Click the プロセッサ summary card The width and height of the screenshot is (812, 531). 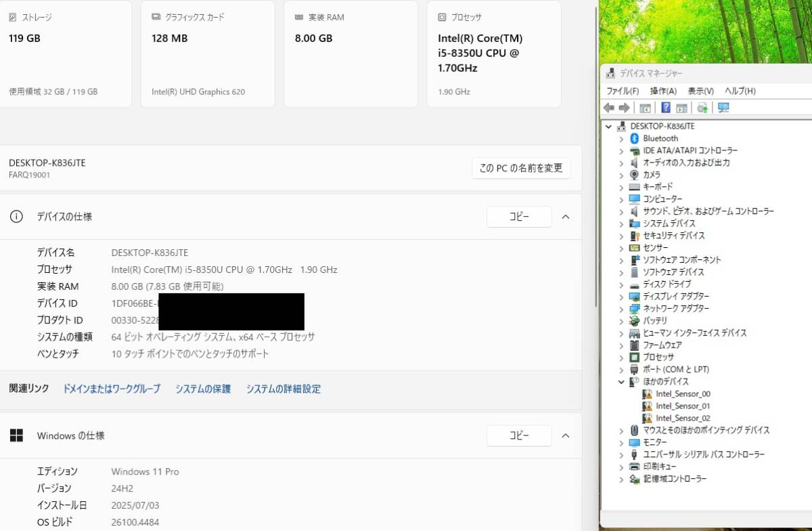[494, 54]
